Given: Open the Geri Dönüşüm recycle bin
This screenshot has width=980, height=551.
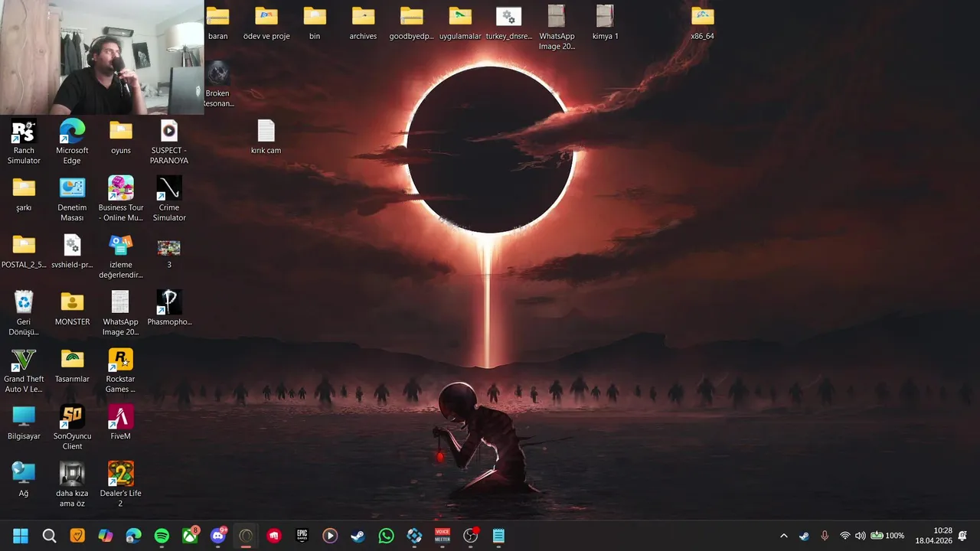Looking at the screenshot, I should (24, 313).
